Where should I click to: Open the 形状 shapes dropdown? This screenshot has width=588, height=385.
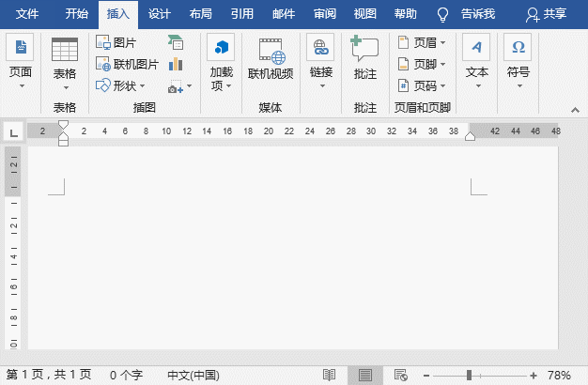click(142, 85)
